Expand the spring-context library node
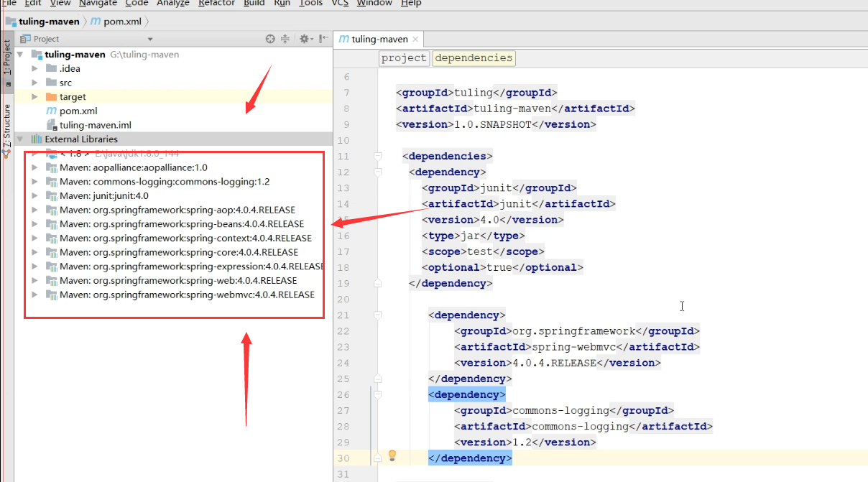 pos(34,238)
